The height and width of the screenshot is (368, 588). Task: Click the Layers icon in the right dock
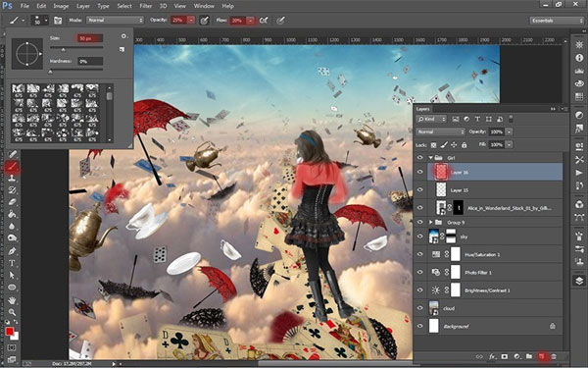click(579, 281)
